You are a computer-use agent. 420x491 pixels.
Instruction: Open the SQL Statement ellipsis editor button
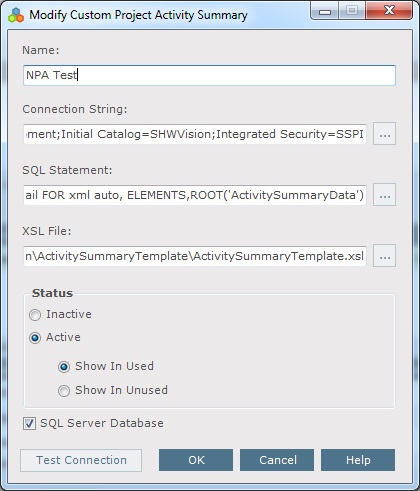coord(384,195)
